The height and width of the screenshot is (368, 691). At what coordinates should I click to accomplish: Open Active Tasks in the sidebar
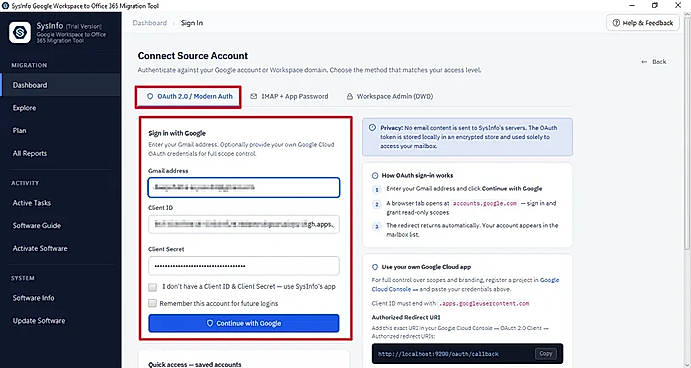pos(60,203)
